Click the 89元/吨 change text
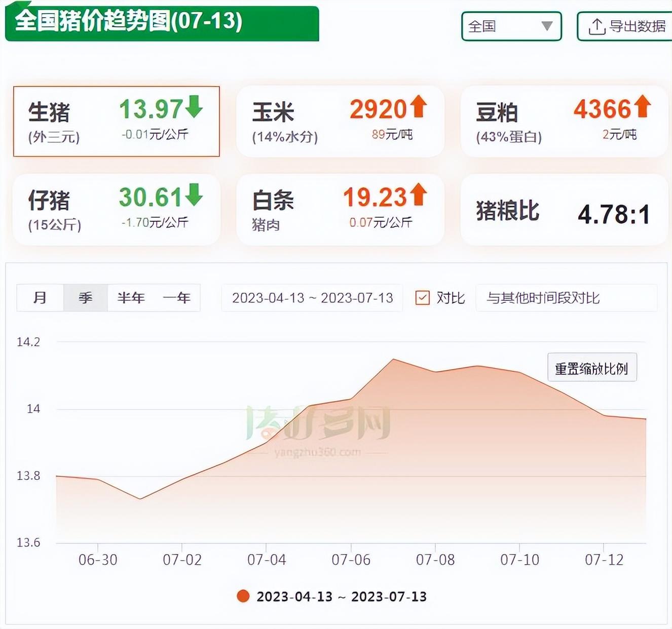Image resolution: width=672 pixels, height=629 pixels. pos(392,134)
